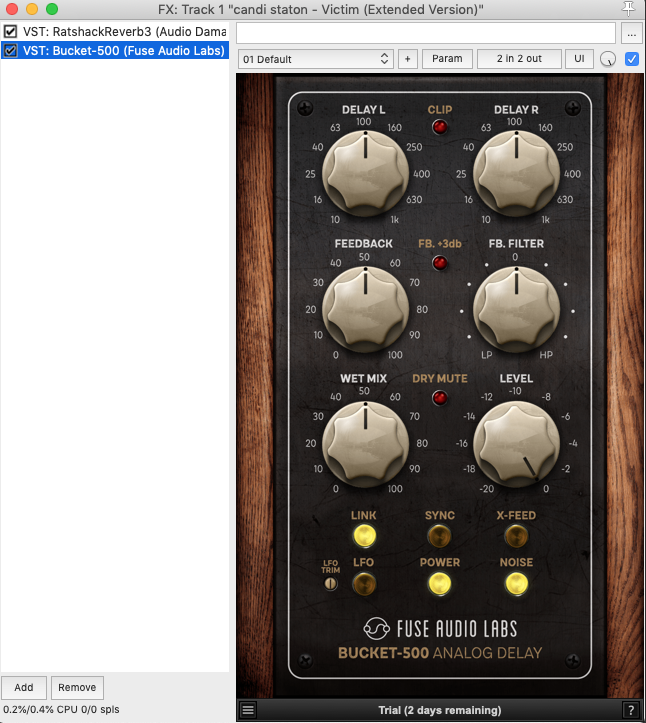The width and height of the screenshot is (646, 723).
Task: Click the CLIP indicator LED
Action: (439, 127)
